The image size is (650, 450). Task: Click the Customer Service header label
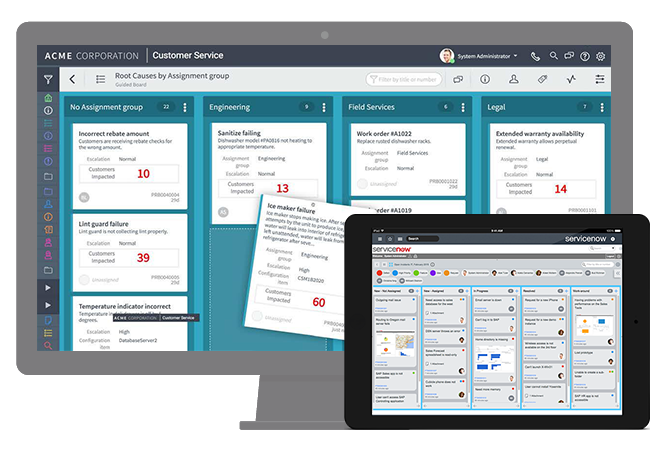tap(188, 56)
